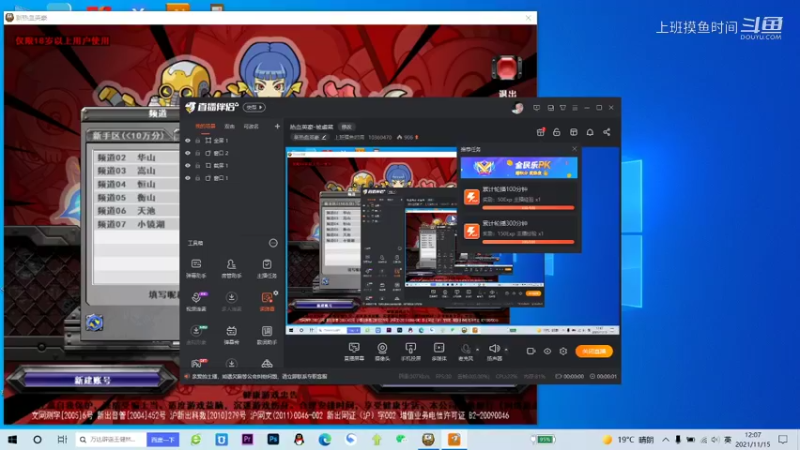Toggle the preview eye icon beside the settings gear

547,351
